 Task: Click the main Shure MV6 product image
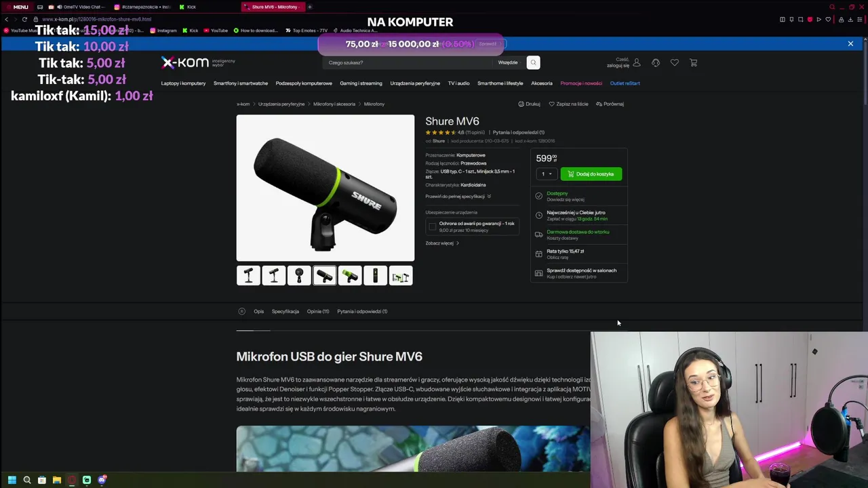(325, 188)
